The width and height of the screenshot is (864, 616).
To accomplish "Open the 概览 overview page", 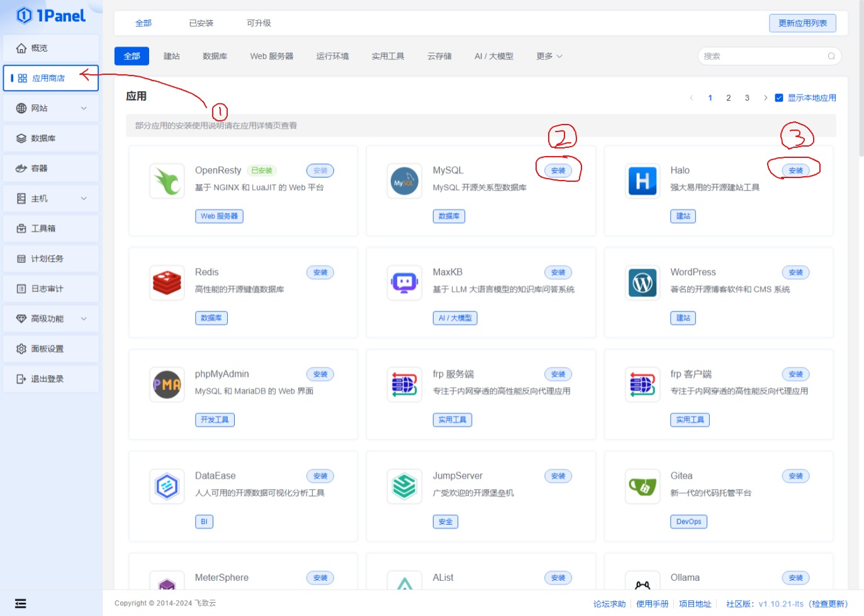I will pyautogui.click(x=51, y=48).
